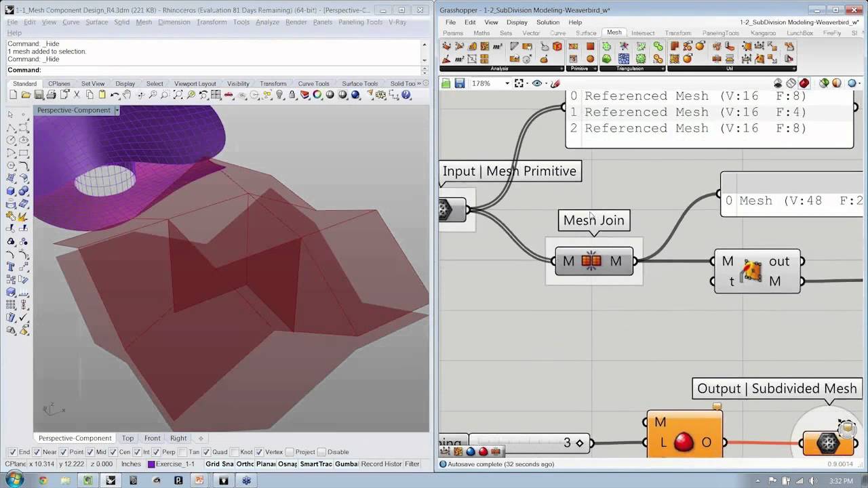Screen dimensions: 868x488
Task: Click the lock icon in Rhino toolbar
Action: pyautogui.click(x=292, y=95)
